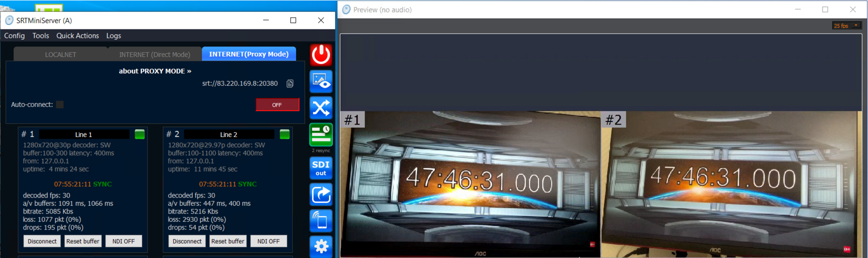
Task: Maximize the Preview window
Action: [x=825, y=9]
